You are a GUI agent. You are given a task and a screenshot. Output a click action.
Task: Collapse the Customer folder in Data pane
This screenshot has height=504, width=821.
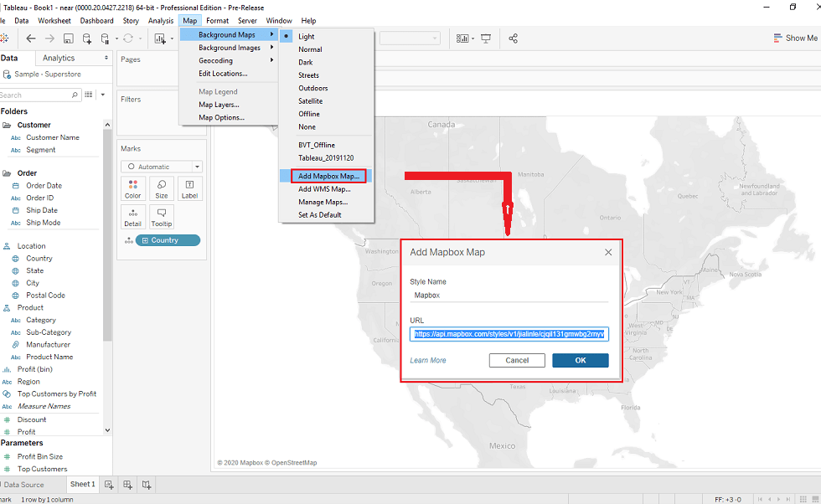point(7,125)
